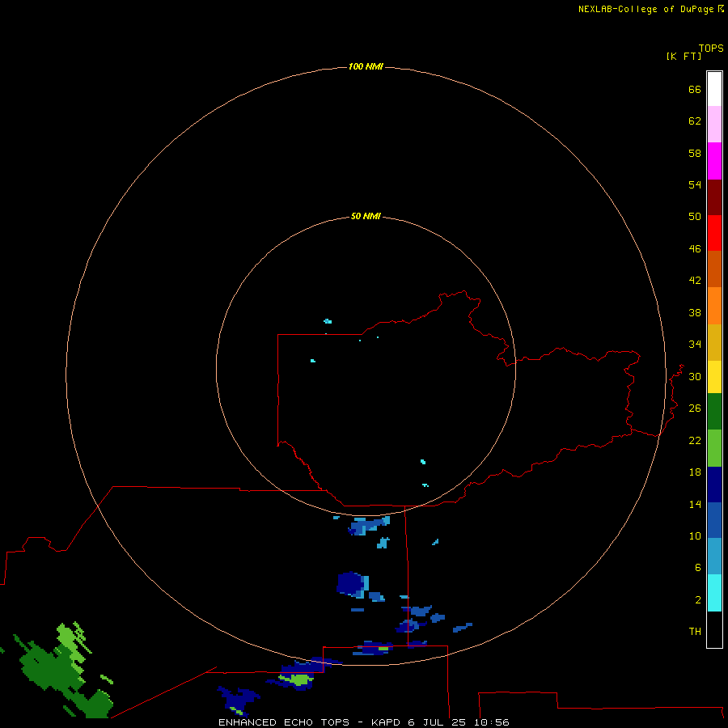Click the dark green 30K ft swatch
Image resolution: width=728 pixels, height=728 pixels.
(x=714, y=412)
